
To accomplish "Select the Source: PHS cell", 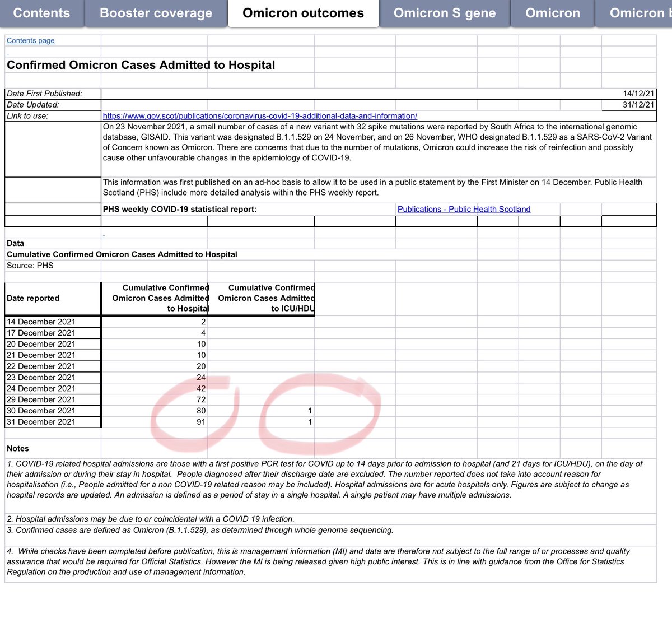I will (53, 266).
